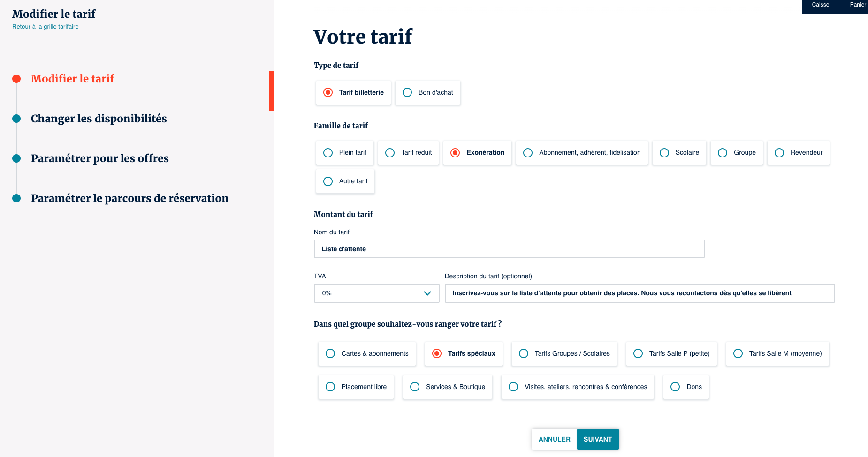Image resolution: width=868 pixels, height=457 pixels.
Task: Follow Retour à la grille tarifaire link
Action: pyautogui.click(x=46, y=27)
